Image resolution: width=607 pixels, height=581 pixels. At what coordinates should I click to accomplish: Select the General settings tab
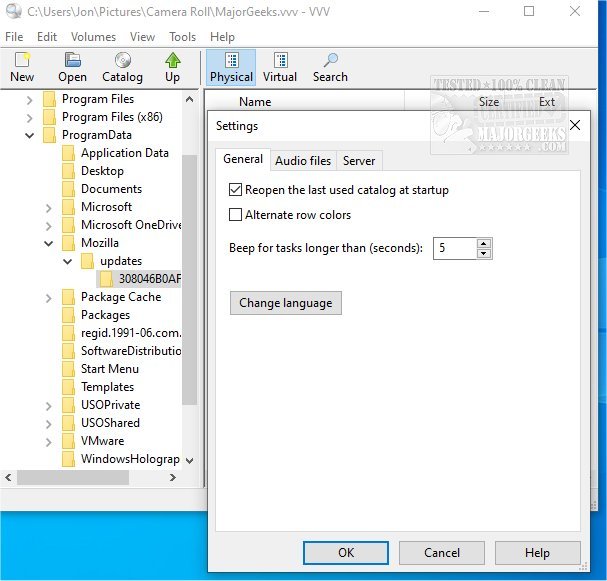pyautogui.click(x=243, y=159)
